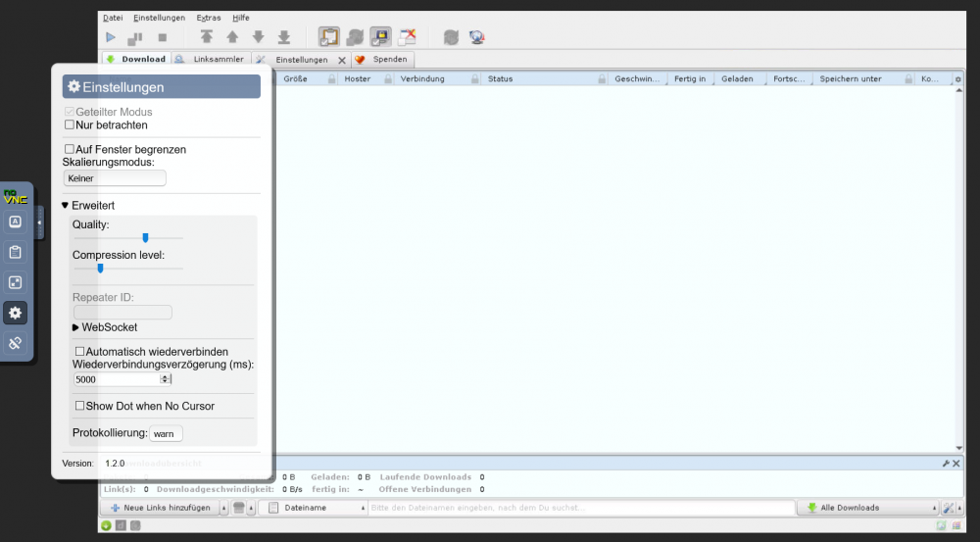Click the bottom-bar wrench settings icon

[948, 508]
